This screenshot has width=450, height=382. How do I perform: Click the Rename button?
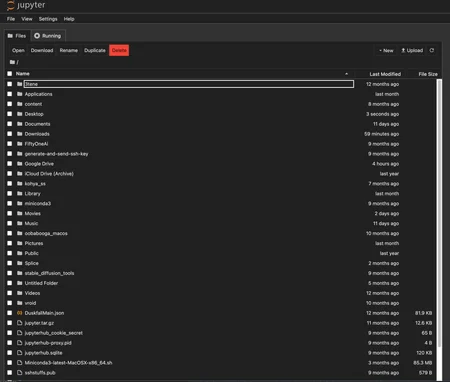point(69,50)
